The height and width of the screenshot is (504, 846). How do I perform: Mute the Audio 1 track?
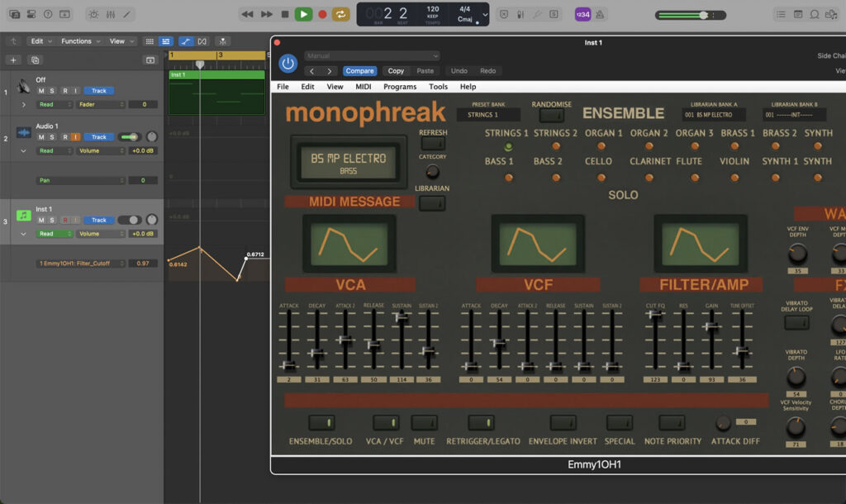click(41, 137)
